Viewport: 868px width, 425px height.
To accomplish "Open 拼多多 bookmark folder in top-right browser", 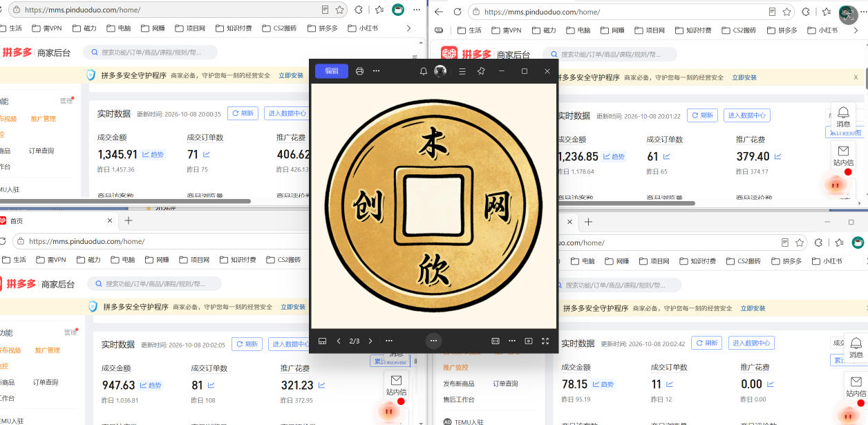I will pyautogui.click(x=782, y=30).
